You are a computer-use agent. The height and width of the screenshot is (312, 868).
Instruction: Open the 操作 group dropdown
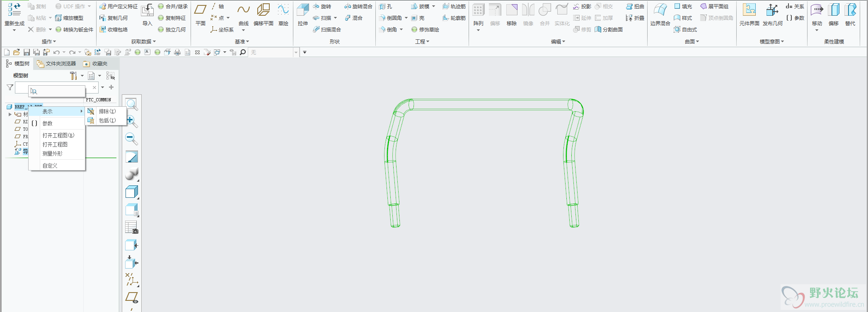click(x=49, y=41)
